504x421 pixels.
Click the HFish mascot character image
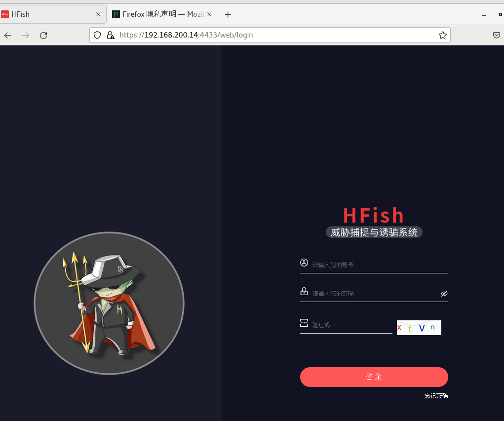[109, 303]
